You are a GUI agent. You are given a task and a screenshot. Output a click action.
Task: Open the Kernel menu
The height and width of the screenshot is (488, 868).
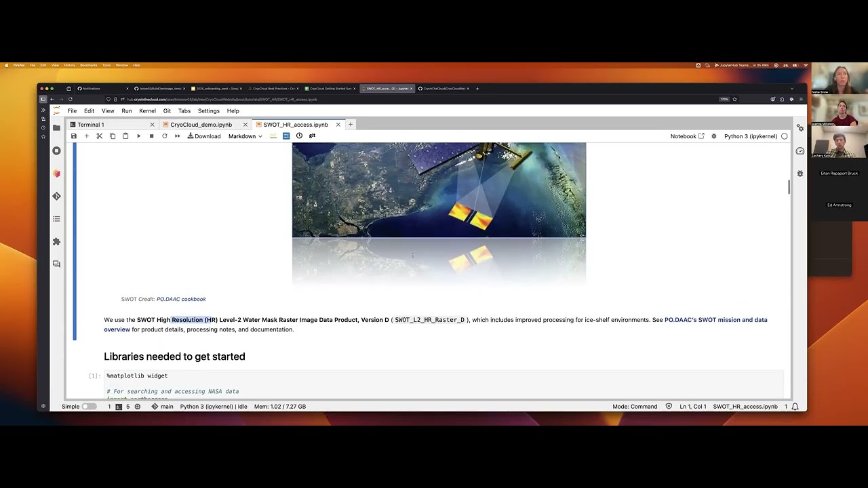(x=147, y=110)
